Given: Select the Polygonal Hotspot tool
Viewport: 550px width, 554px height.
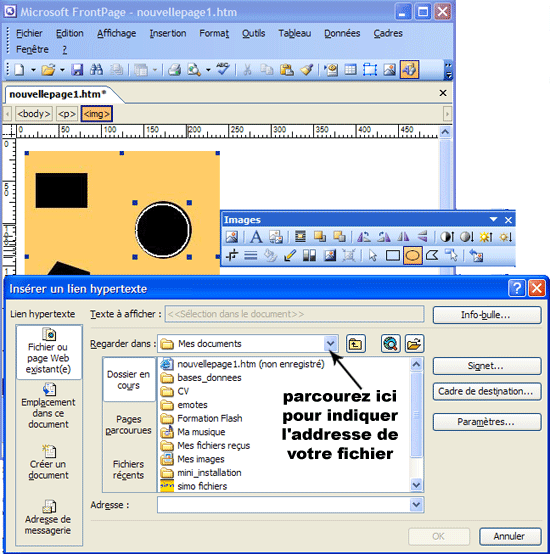Looking at the screenshot, I should (x=432, y=255).
